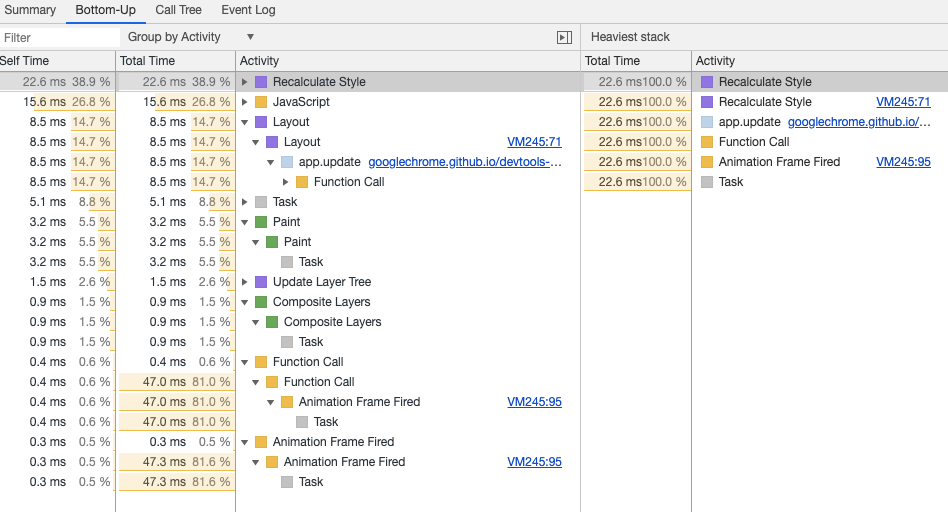Viewport: 948px width, 512px height.
Task: Click purple swatch next to Update Layer Tree
Action: click(x=261, y=281)
